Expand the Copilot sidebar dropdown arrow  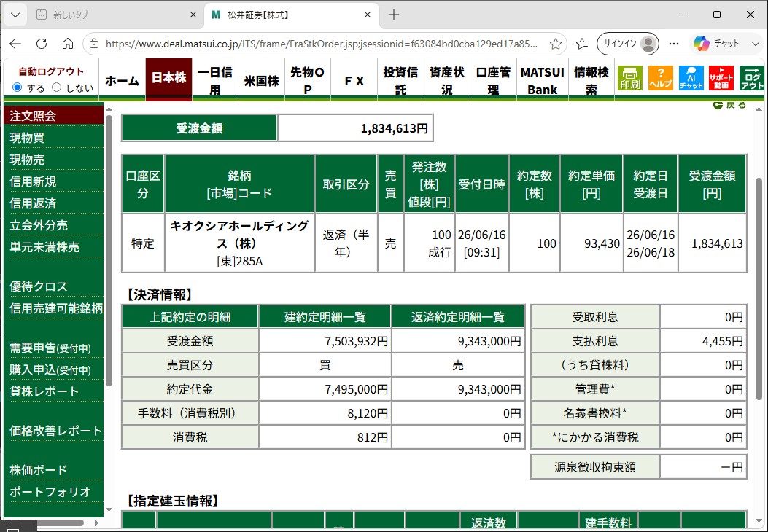tap(756, 44)
